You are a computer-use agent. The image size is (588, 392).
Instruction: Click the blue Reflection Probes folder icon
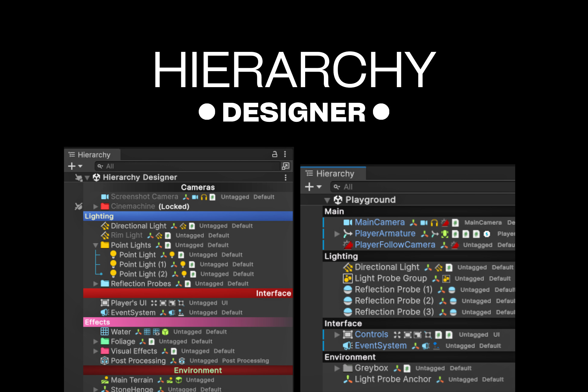(105, 283)
